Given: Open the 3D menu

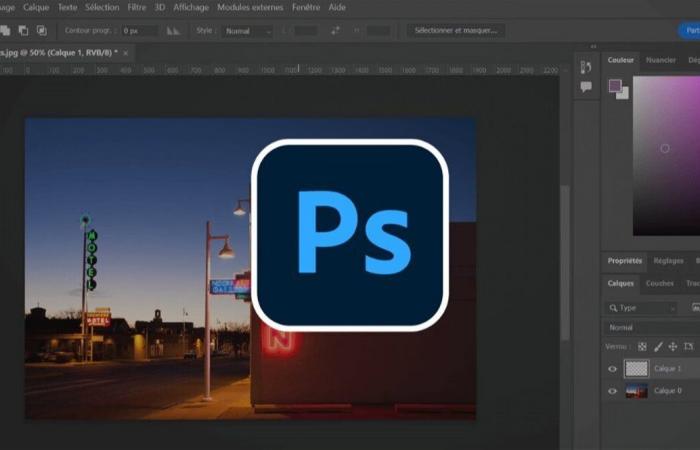Looking at the screenshot, I should [160, 8].
